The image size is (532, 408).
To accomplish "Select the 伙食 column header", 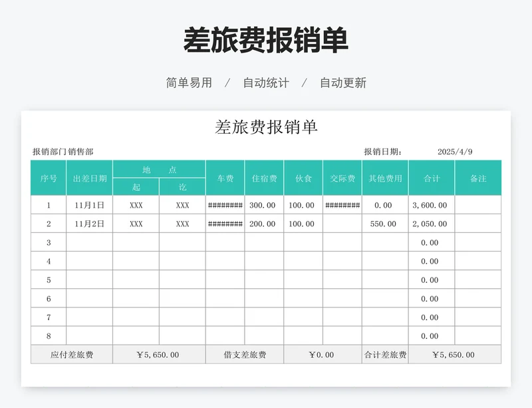I will click(303, 178).
